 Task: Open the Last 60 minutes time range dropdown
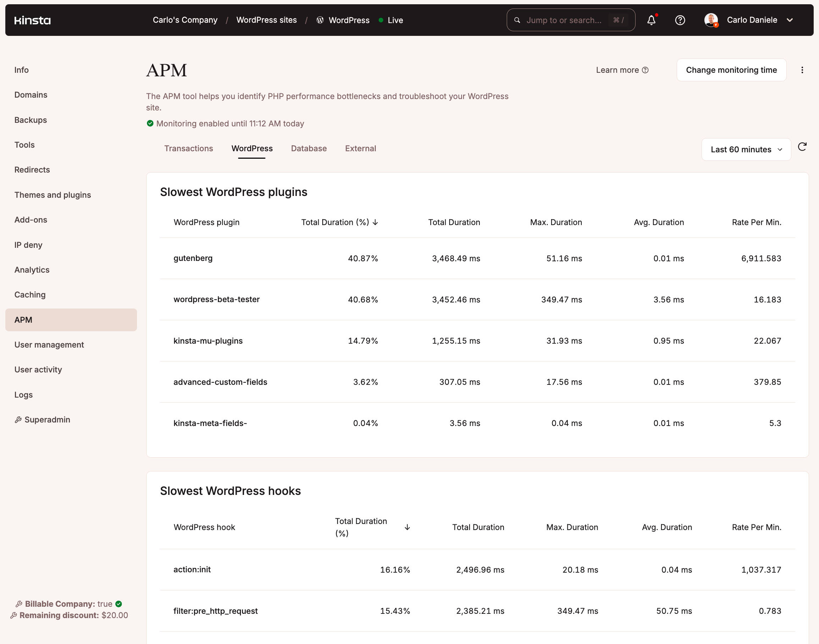(x=746, y=149)
